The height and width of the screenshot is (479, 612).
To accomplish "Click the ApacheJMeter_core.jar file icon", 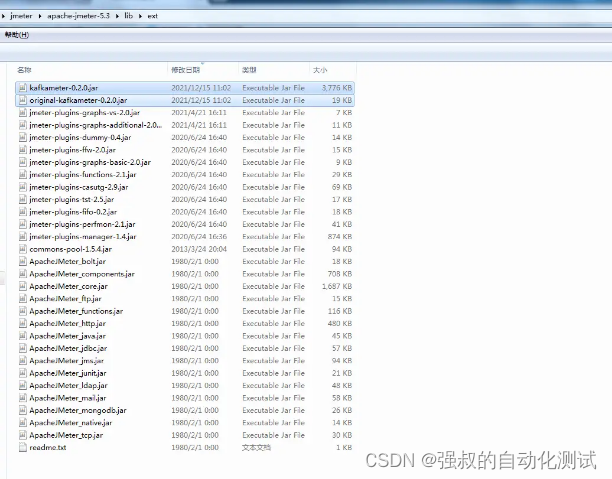I will click(x=23, y=286).
